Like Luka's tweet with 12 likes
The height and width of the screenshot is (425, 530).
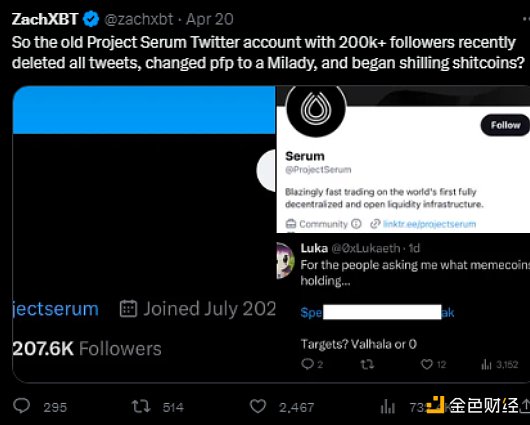(427, 364)
